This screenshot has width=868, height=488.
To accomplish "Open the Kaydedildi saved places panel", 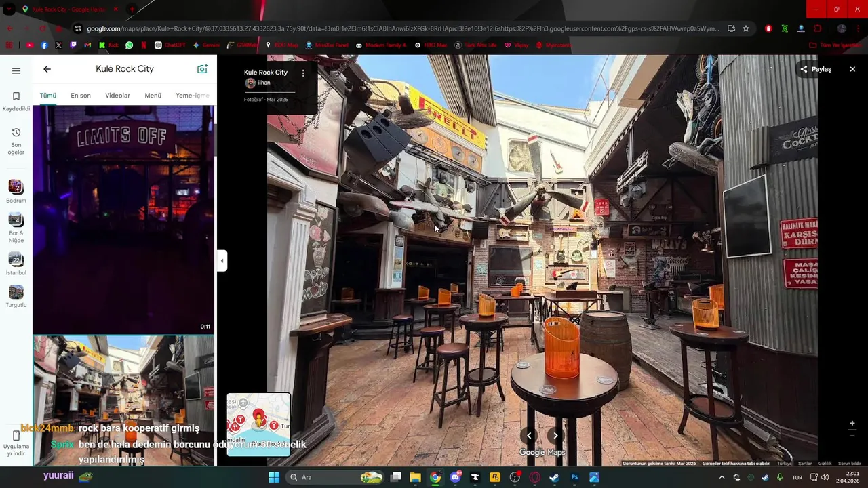I will 16,102.
